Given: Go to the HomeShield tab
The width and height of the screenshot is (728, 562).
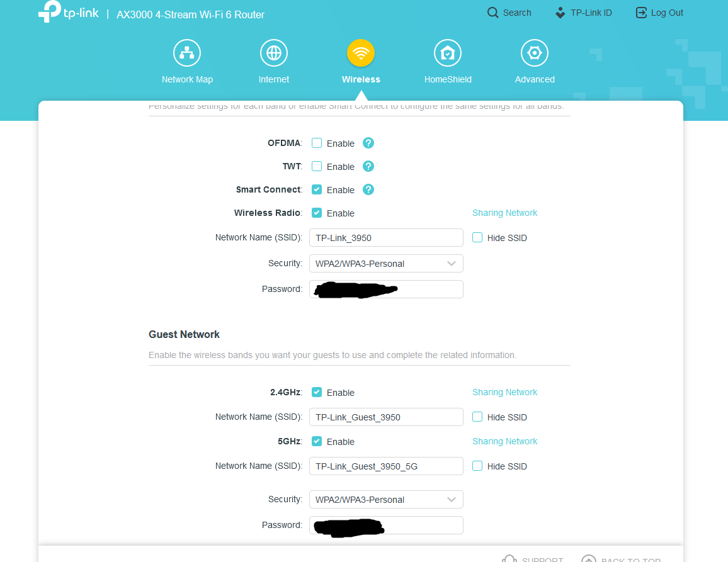Looking at the screenshot, I should [x=448, y=79].
